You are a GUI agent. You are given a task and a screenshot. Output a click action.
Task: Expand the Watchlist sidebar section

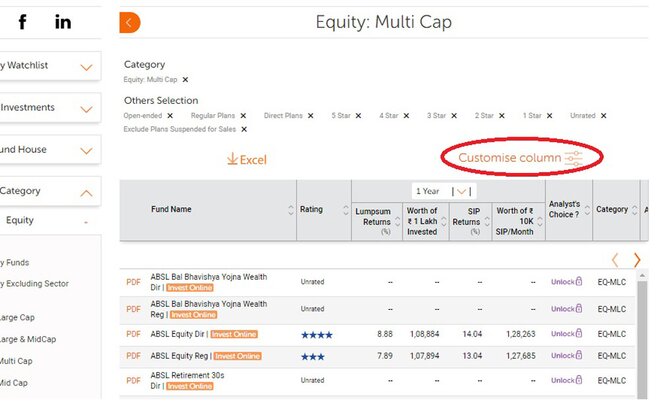86,67
